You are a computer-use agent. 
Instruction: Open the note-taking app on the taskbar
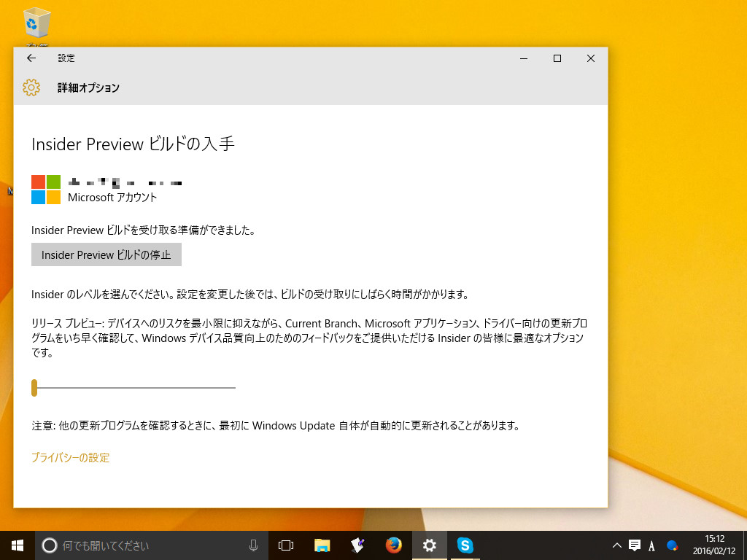point(357,545)
